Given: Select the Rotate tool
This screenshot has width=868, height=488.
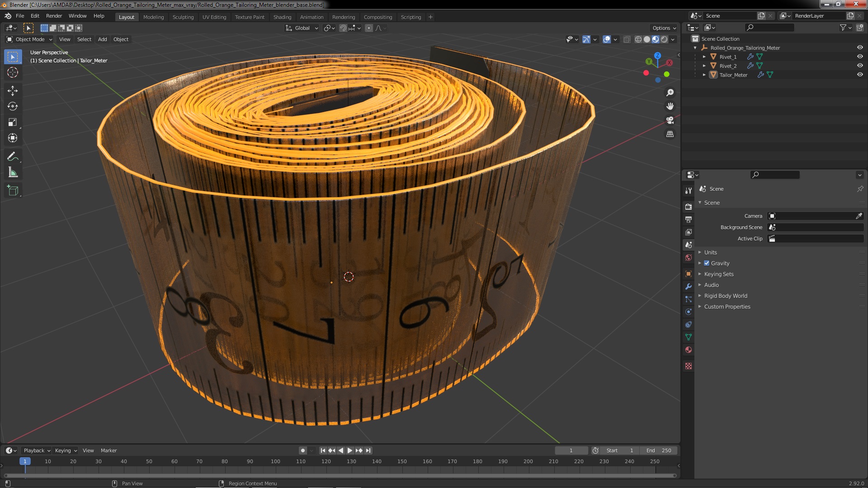Looking at the screenshot, I should (x=13, y=107).
